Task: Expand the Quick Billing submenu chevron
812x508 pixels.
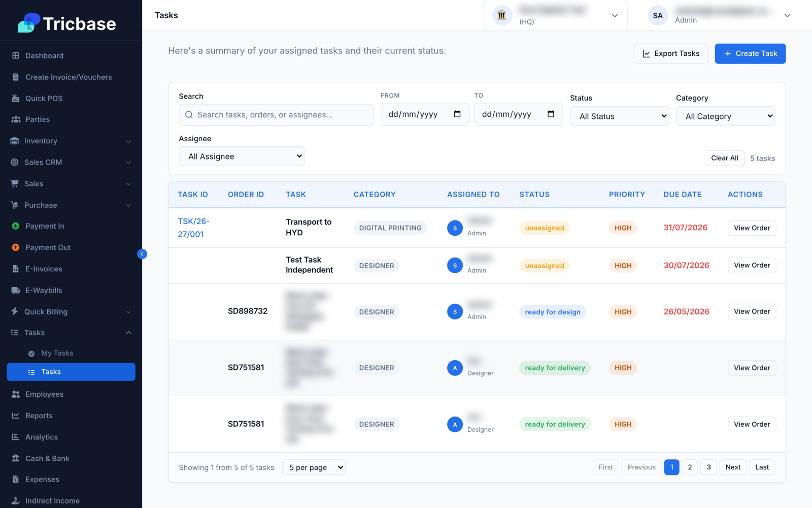Action: (128, 312)
